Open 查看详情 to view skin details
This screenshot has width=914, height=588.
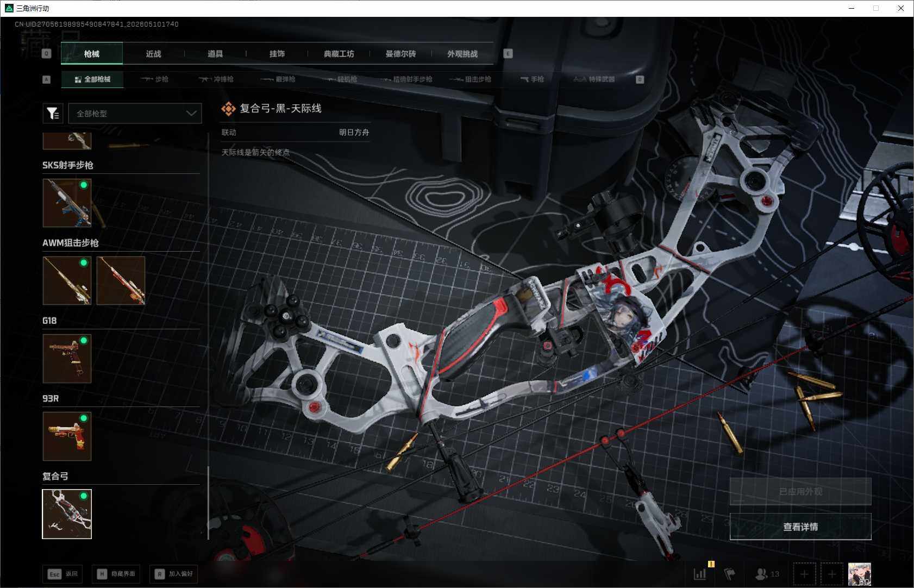[x=800, y=527]
